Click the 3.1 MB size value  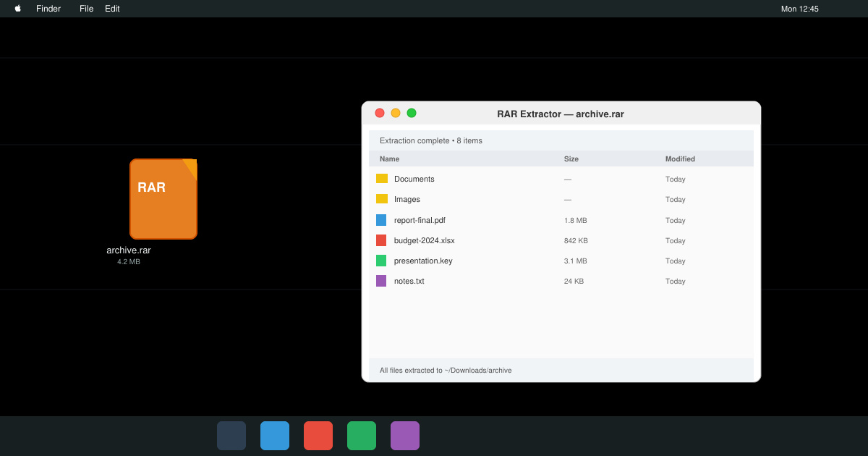[576, 261]
